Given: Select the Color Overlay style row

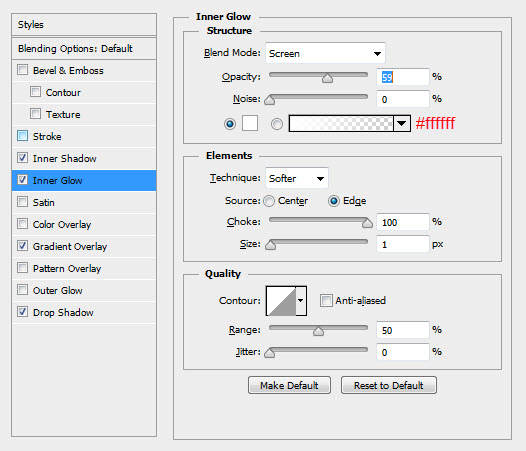Looking at the screenshot, I should click(x=84, y=224).
